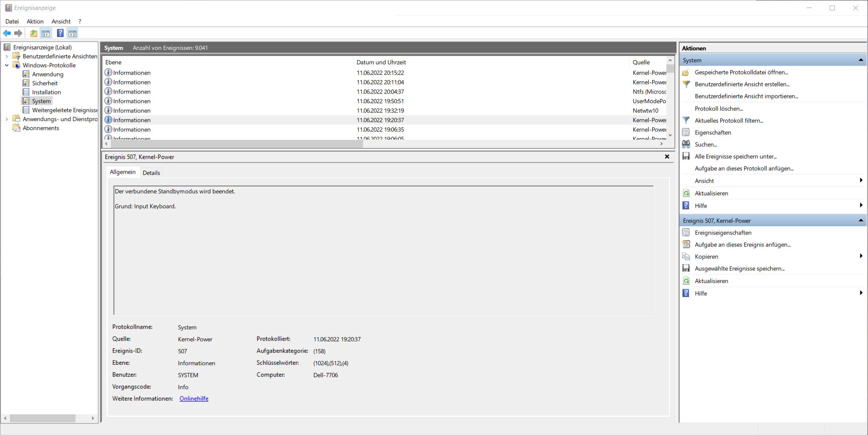
Task: Click the save icon for Alle Ereignisse speichern unter
Action: point(686,156)
